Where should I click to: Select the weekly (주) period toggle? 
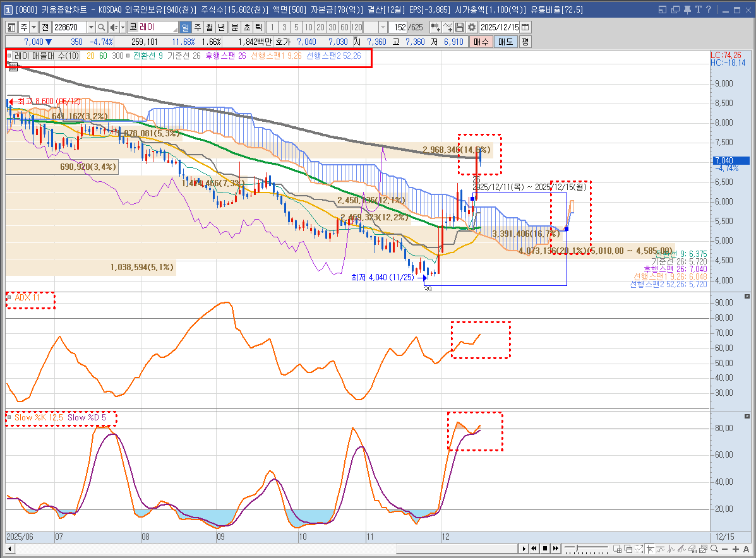(198, 28)
